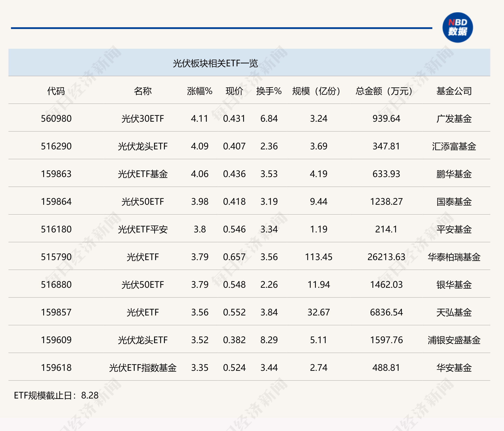The image size is (504, 431).
Task: Click the 代码 column header
Action: pyautogui.click(x=56, y=91)
